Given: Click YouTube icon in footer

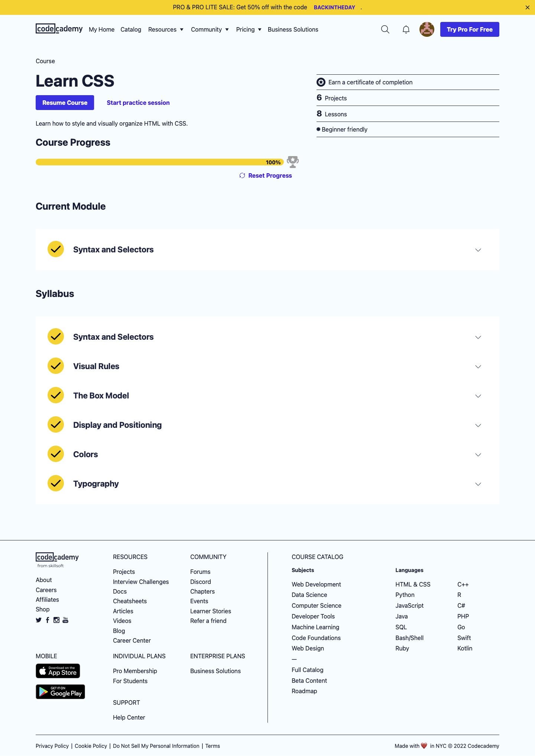Looking at the screenshot, I should coord(65,620).
